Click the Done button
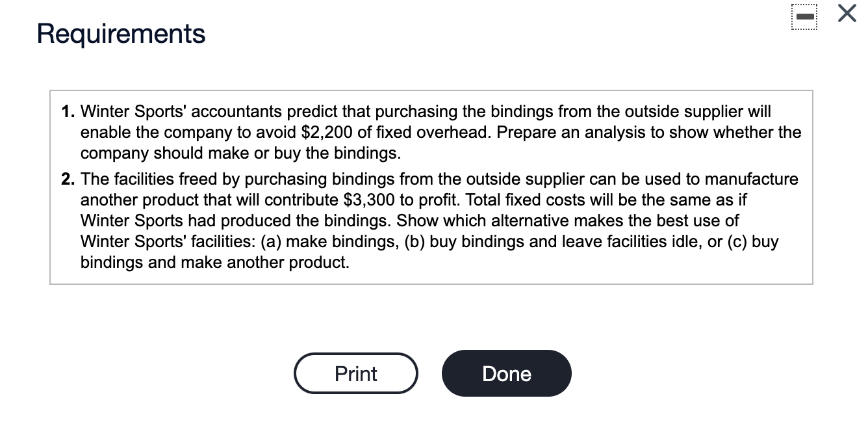 [506, 373]
